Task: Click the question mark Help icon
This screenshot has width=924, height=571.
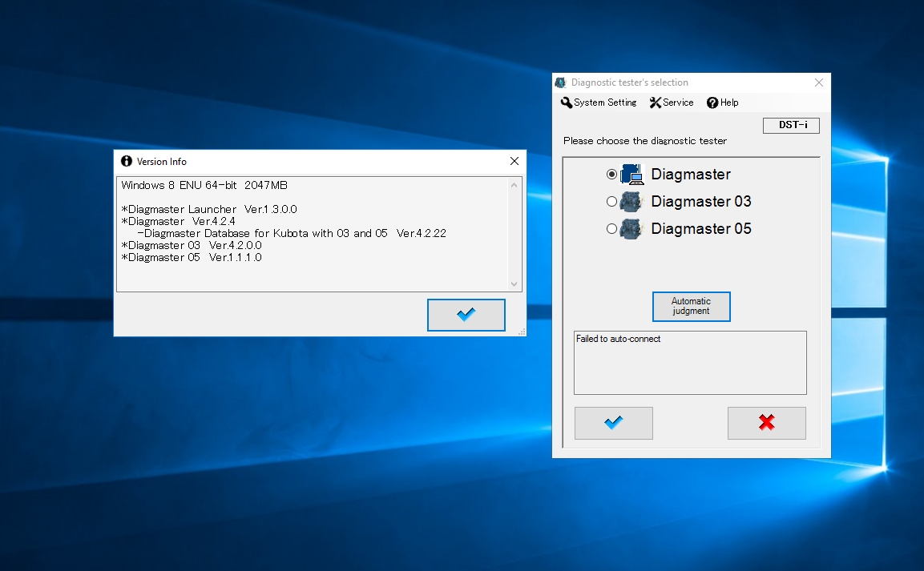Action: pos(712,103)
